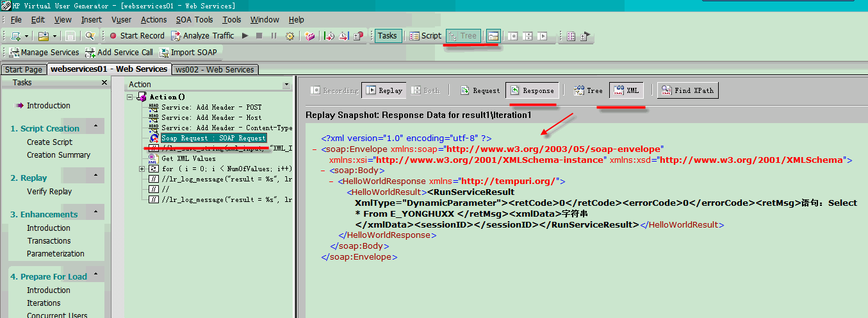
Task: Collapse the Action() tree node
Action: pyautogui.click(x=131, y=97)
